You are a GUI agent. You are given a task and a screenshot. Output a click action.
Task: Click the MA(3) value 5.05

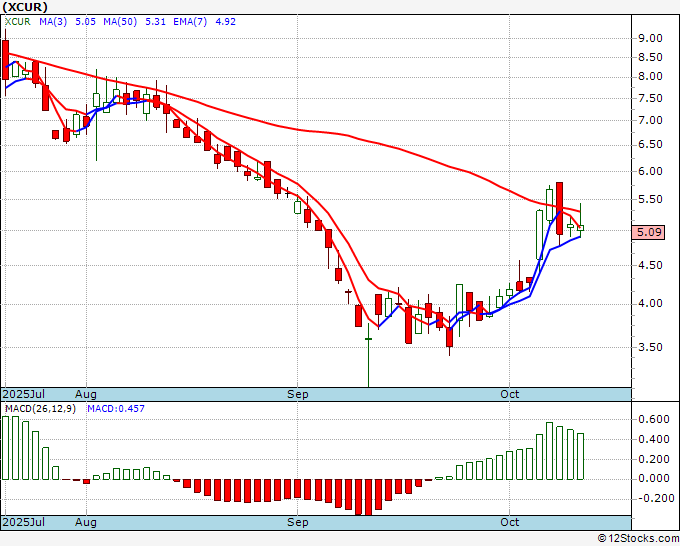pos(85,22)
